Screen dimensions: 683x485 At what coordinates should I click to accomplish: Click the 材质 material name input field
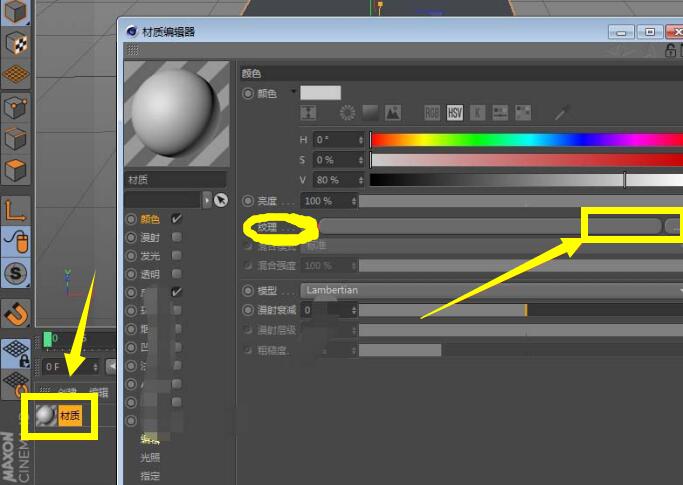(176, 180)
